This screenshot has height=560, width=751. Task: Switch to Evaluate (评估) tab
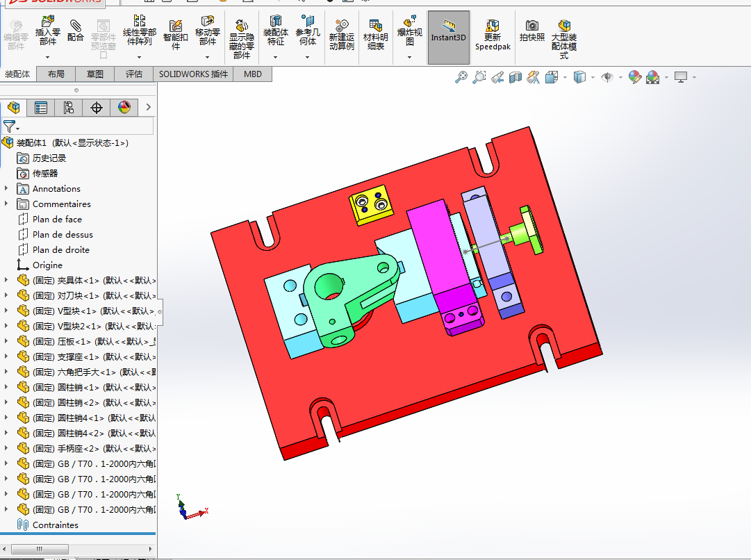point(133,74)
